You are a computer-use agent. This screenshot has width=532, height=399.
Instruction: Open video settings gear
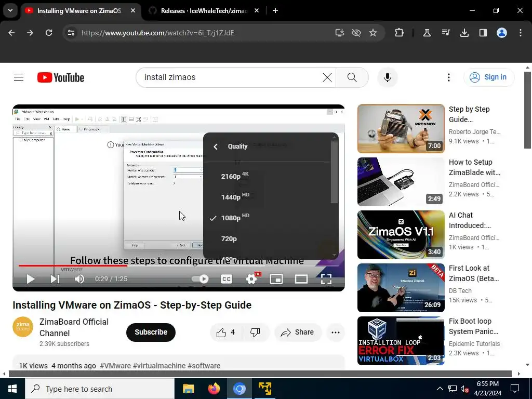pyautogui.click(x=251, y=279)
